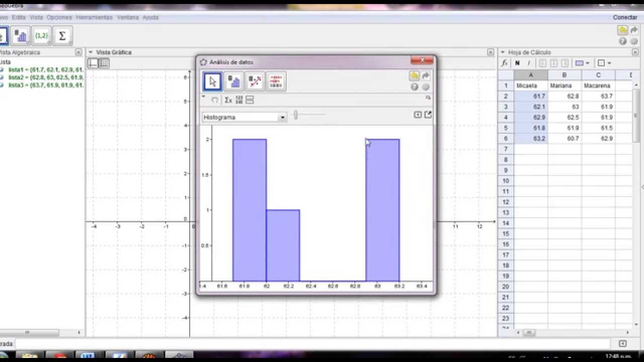The height and width of the screenshot is (362, 644).
Task: Toggle visibility of lista3
Action: [2, 85]
